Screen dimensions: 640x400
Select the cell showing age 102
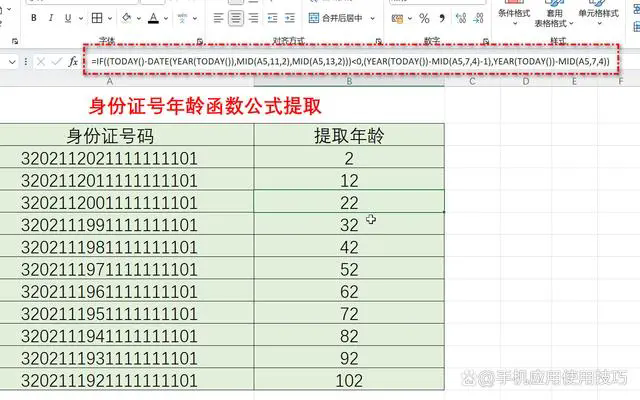(x=348, y=379)
